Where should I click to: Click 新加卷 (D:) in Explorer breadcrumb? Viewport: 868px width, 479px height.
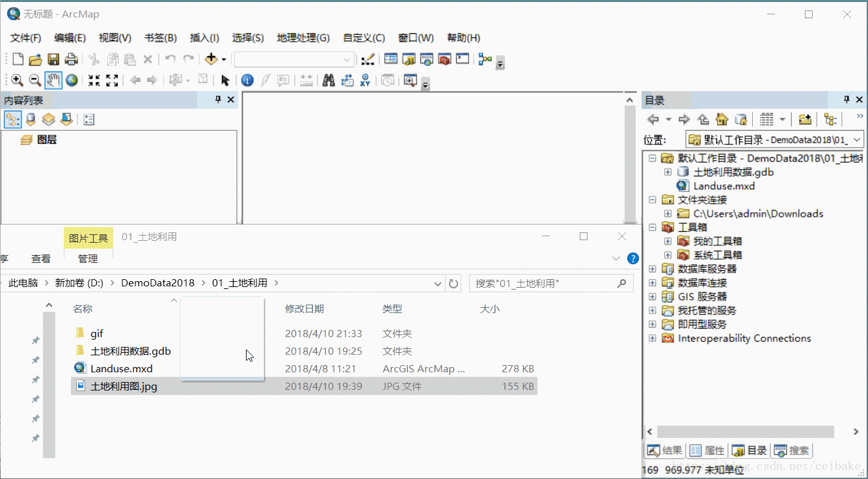[79, 283]
